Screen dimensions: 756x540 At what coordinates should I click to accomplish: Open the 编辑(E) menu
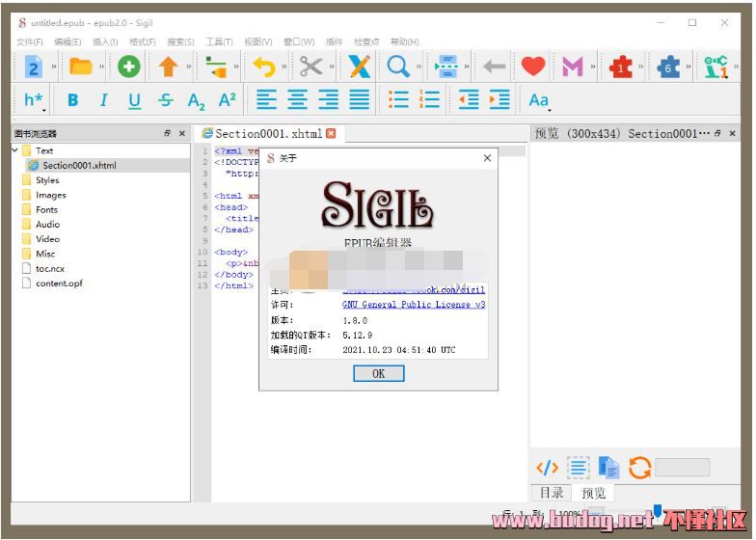67,42
